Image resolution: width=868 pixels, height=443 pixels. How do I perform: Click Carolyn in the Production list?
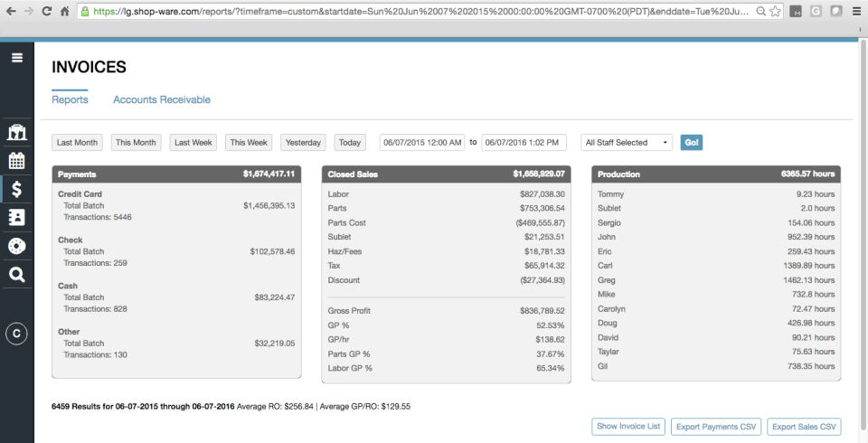tap(612, 309)
